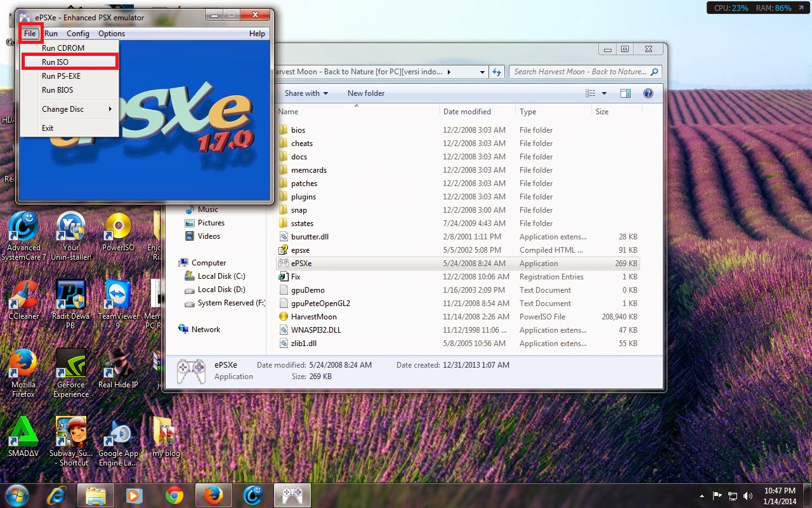Image resolution: width=812 pixels, height=508 pixels.
Task: Launch Google Chrome from taskbar
Action: (x=174, y=495)
